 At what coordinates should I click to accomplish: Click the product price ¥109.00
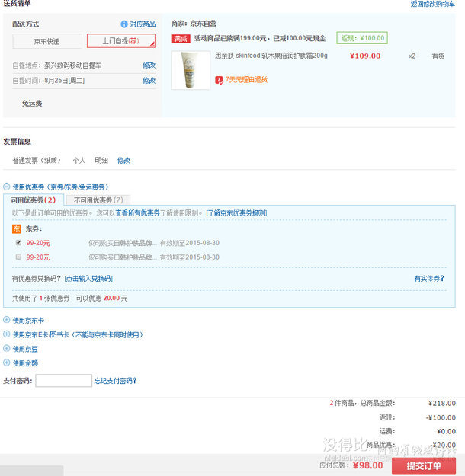coord(365,56)
